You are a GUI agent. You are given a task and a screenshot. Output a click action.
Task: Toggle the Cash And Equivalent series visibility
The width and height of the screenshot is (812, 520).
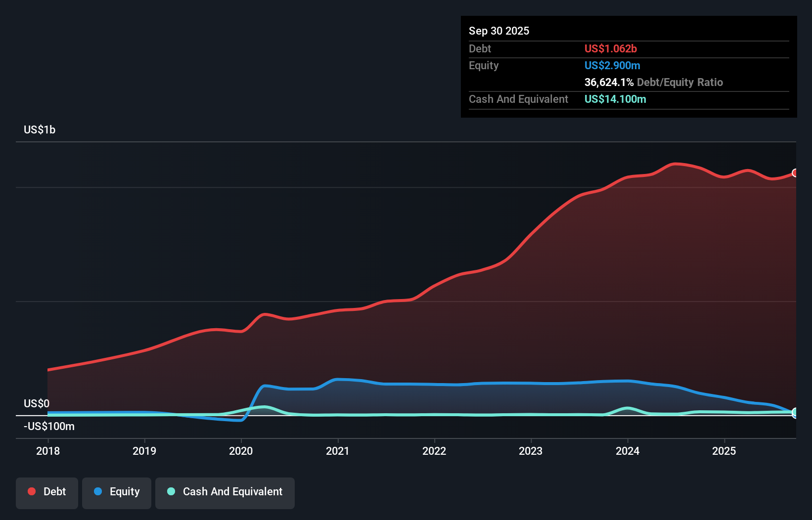(225, 492)
